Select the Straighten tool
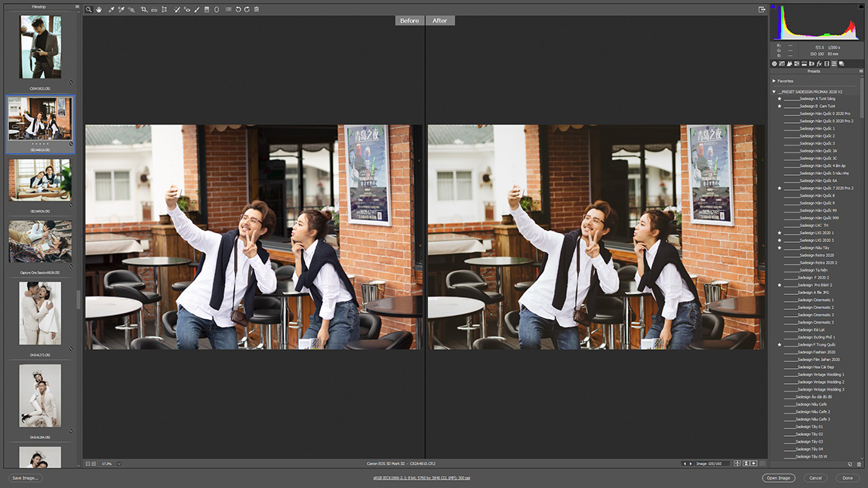Image resolution: width=868 pixels, height=488 pixels. point(154,9)
